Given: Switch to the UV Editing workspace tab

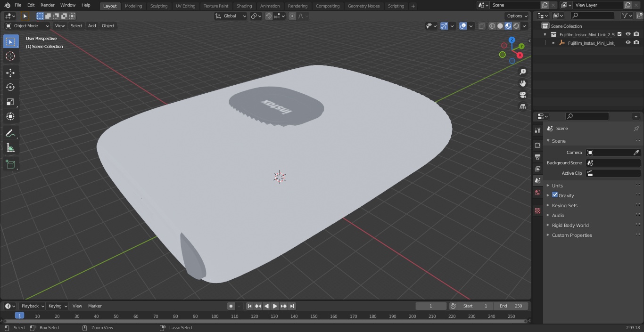Looking at the screenshot, I should coord(185,6).
